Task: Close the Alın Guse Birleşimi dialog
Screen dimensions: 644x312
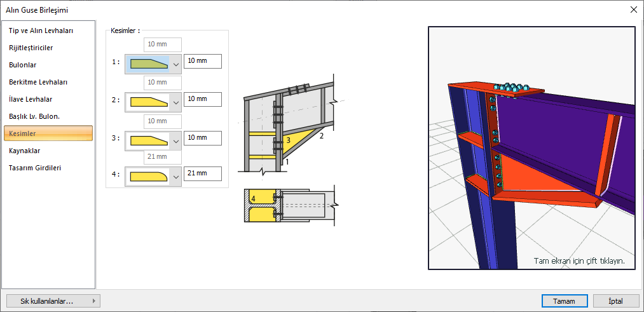Action: 634,10
